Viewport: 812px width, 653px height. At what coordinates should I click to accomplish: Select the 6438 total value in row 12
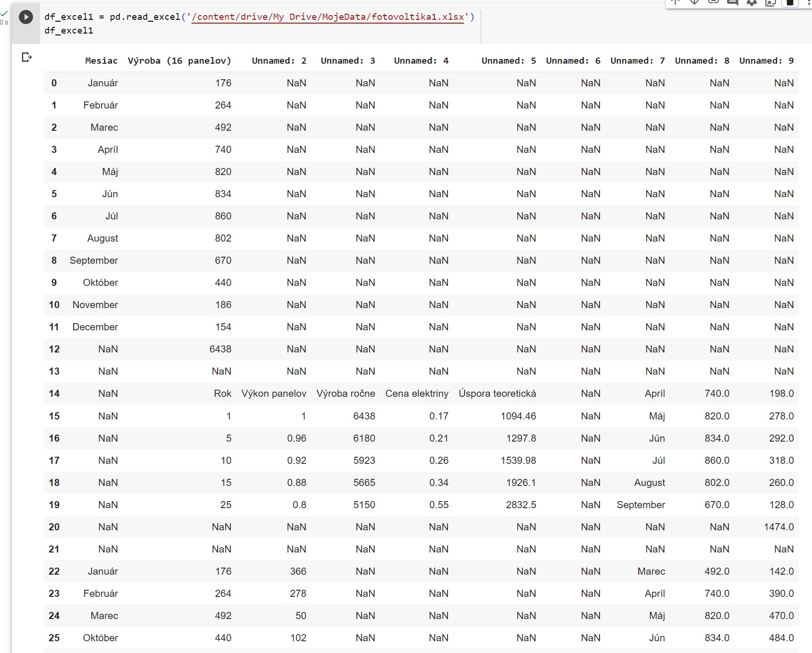(220, 349)
